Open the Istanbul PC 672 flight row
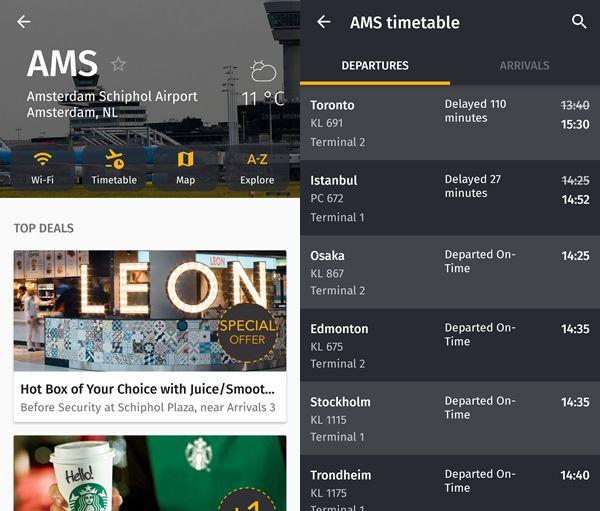The width and height of the screenshot is (600, 511). tap(450, 198)
